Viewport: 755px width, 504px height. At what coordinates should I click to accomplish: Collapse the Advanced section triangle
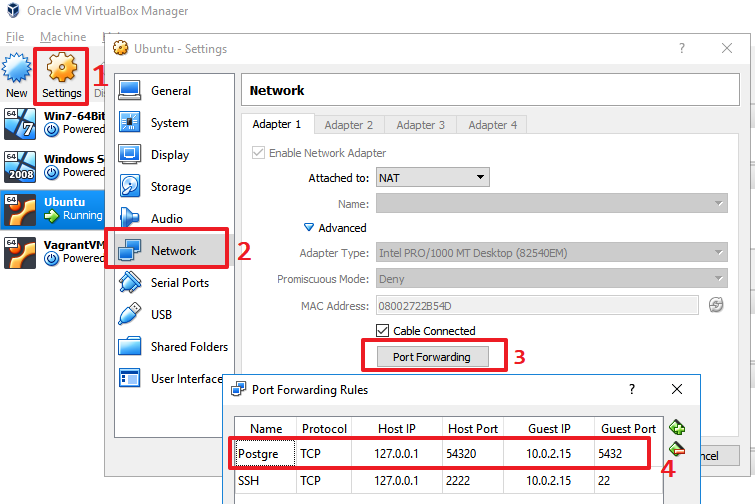tap(309, 228)
